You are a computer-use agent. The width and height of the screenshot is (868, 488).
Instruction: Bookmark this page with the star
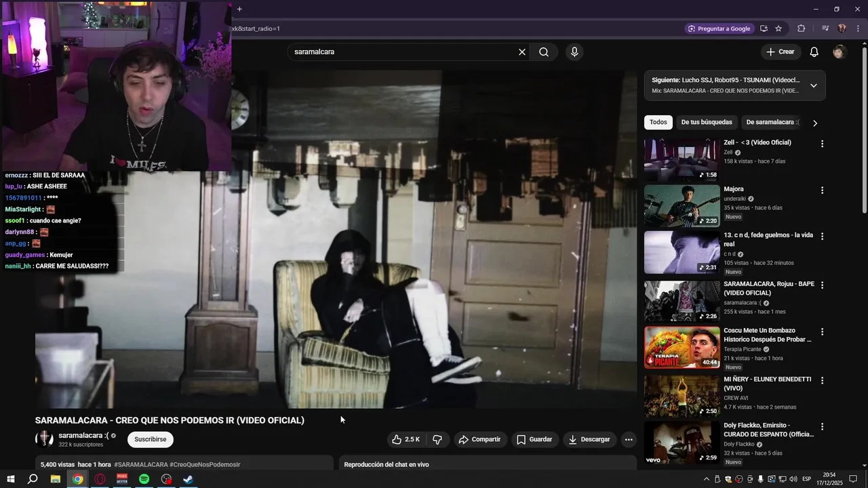click(x=778, y=28)
